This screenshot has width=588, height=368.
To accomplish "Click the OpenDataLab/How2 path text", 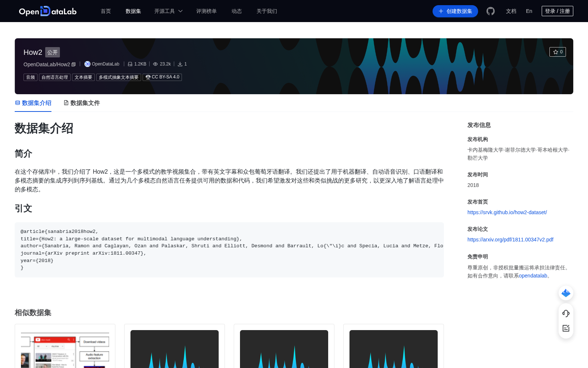I will (47, 64).
